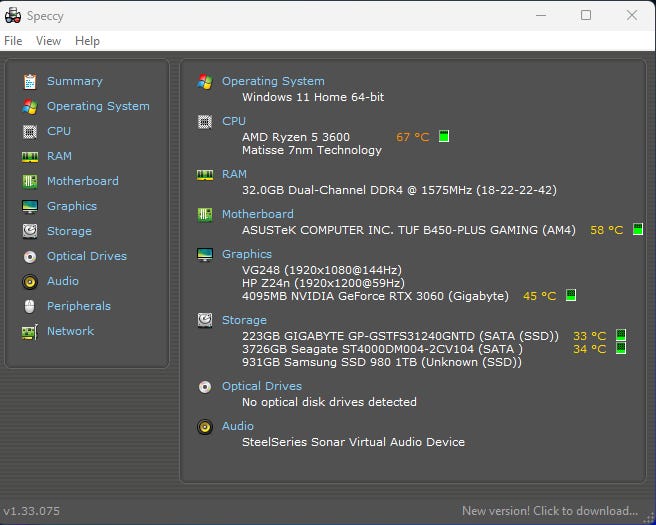Click the Windows 11 Home 64-bit text
The image size is (656, 525).
pyautogui.click(x=313, y=97)
